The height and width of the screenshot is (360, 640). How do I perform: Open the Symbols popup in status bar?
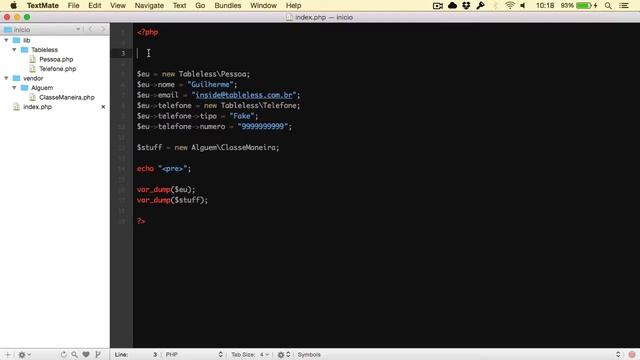tap(309, 355)
